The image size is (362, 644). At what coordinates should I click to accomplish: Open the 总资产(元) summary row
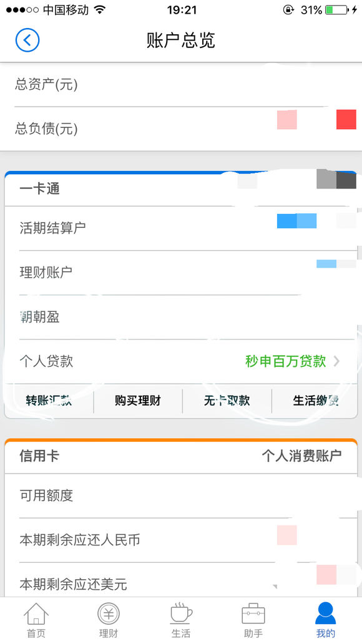[x=181, y=85]
